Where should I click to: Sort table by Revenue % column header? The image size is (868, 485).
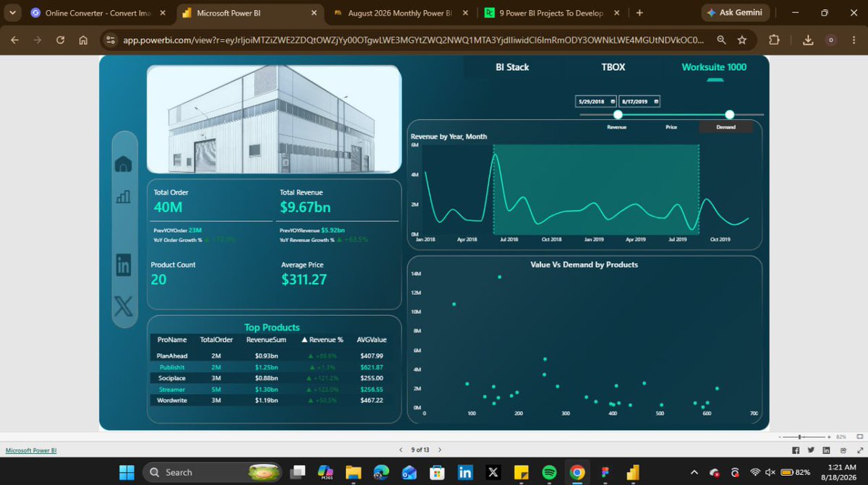point(323,340)
